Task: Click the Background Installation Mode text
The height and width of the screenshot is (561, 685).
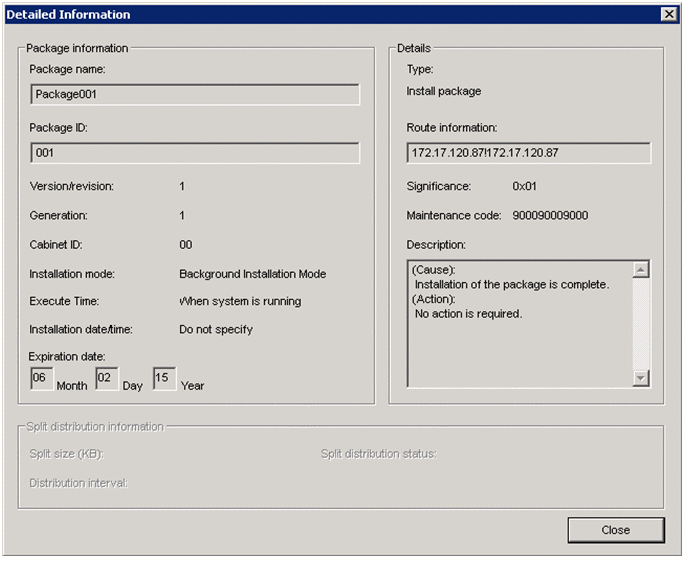Action: (x=252, y=274)
